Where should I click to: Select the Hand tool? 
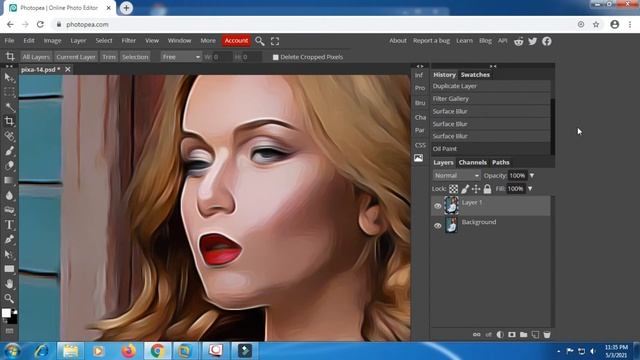pyautogui.click(x=9, y=283)
